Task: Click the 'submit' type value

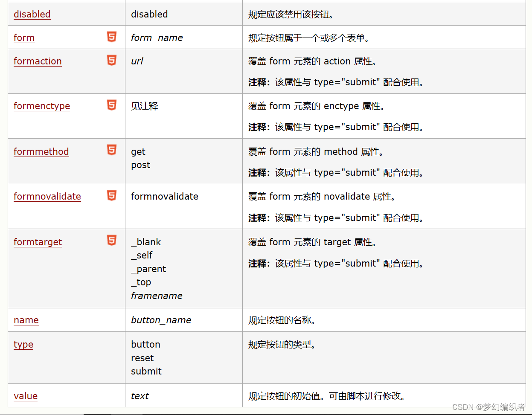Action: 146,371
